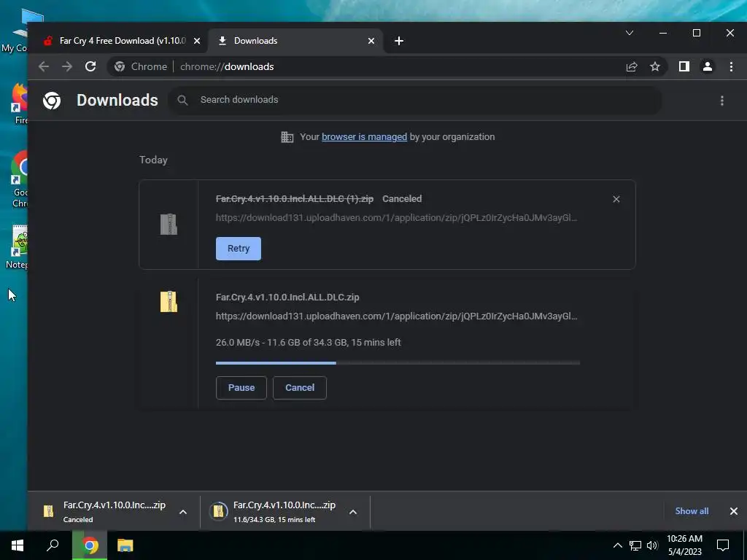Screen dimensions: 747x560
Task: Click the managed organization building icon
Action: point(287,137)
